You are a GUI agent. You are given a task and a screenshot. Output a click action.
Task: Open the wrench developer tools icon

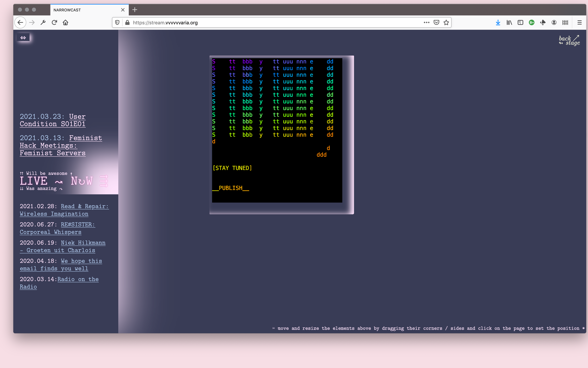point(43,23)
